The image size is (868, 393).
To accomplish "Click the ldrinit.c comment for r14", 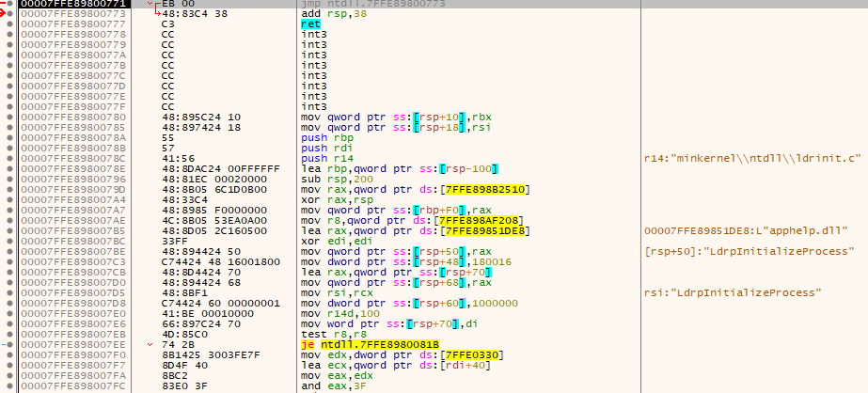I will coord(752,158).
